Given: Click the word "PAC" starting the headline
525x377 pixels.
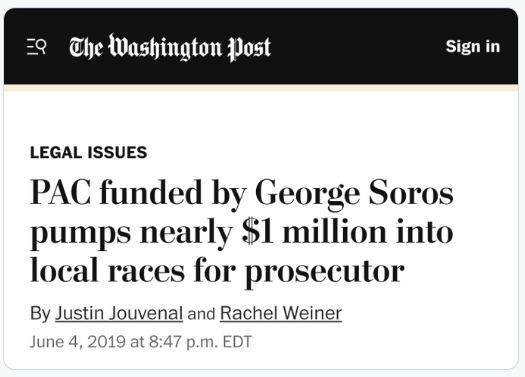Looking at the screenshot, I should pos(60,192).
